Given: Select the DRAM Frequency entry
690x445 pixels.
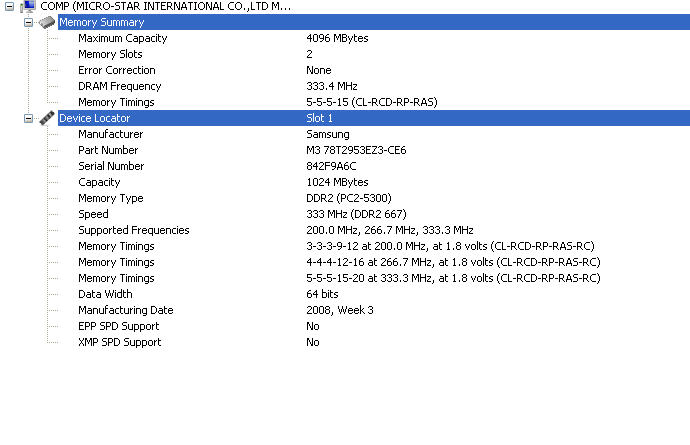Looking at the screenshot, I should [119, 86].
